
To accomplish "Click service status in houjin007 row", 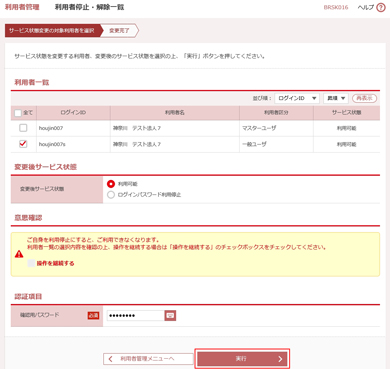I will point(347,128).
